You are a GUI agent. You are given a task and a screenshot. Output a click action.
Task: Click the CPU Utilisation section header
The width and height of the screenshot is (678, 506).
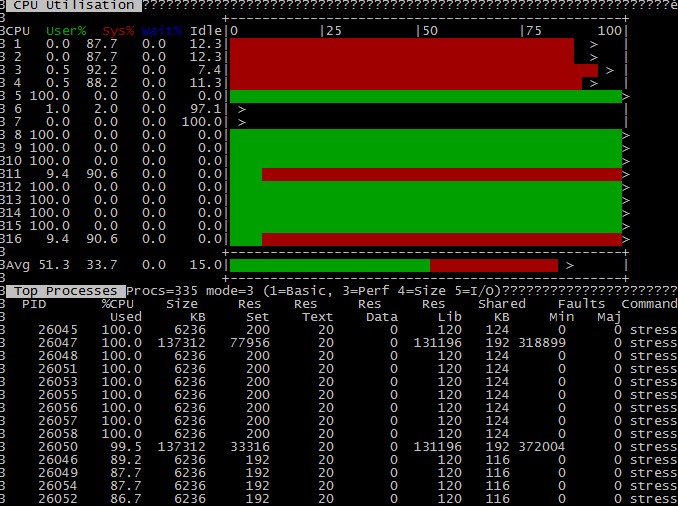[x=74, y=5]
